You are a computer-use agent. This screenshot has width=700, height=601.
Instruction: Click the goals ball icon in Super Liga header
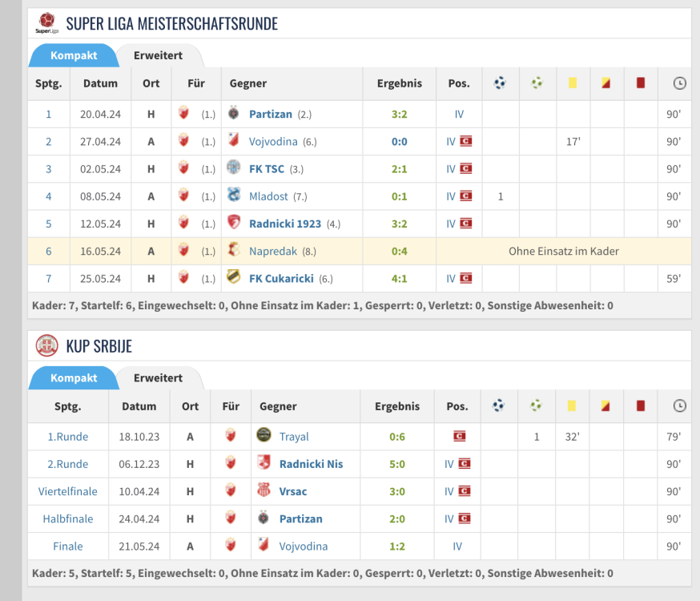[501, 83]
